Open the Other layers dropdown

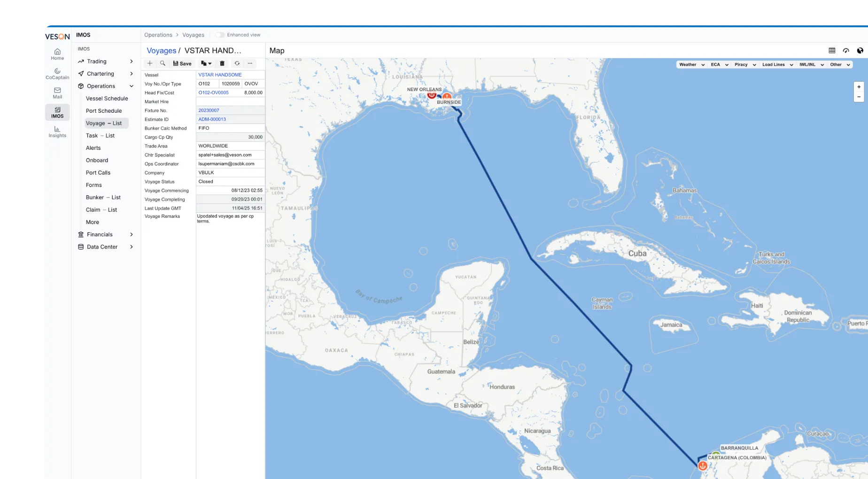click(x=840, y=65)
